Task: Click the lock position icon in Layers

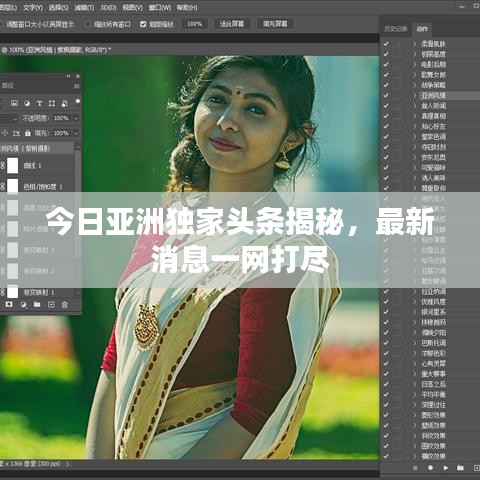Action: 5,133
